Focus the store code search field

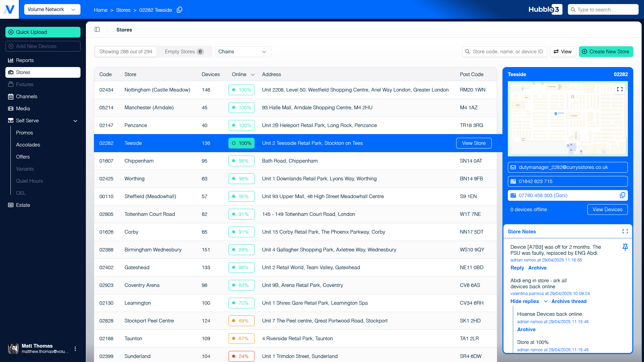tap(504, 52)
